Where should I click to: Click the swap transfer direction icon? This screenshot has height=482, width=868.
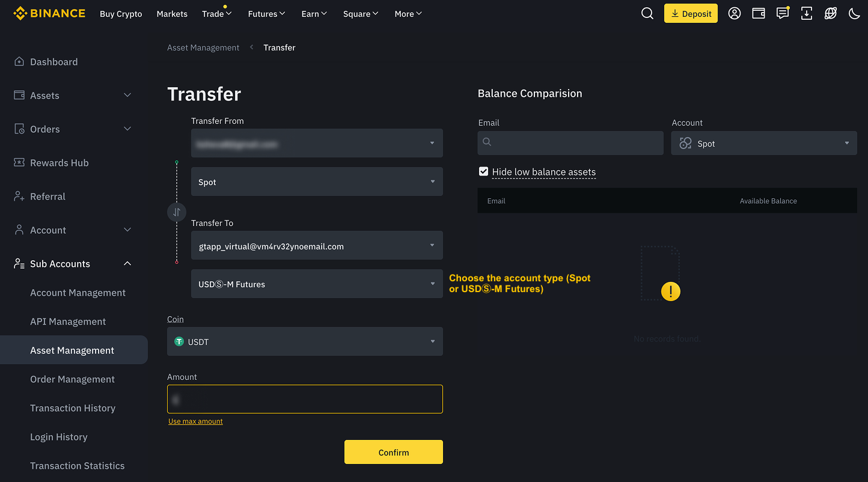(x=177, y=212)
